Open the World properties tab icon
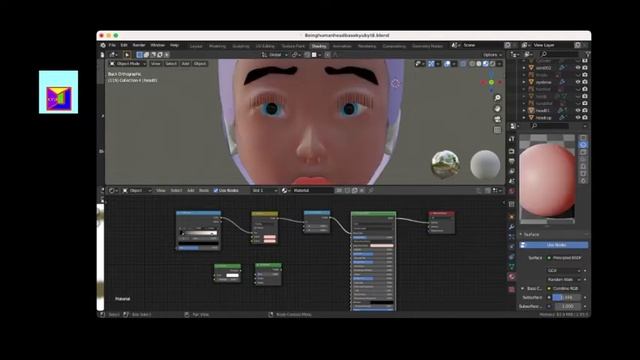Image resolution: width=640 pixels, height=360 pixels. pos(511,191)
